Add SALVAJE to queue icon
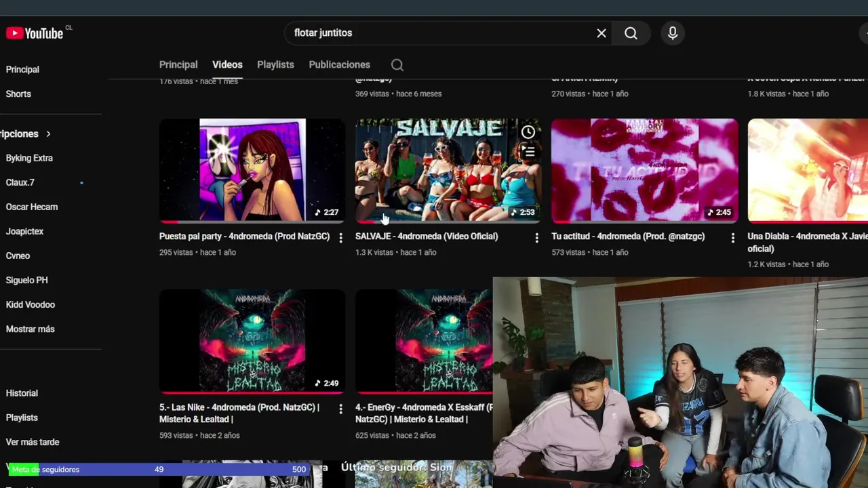This screenshot has height=488, width=868. pyautogui.click(x=530, y=151)
